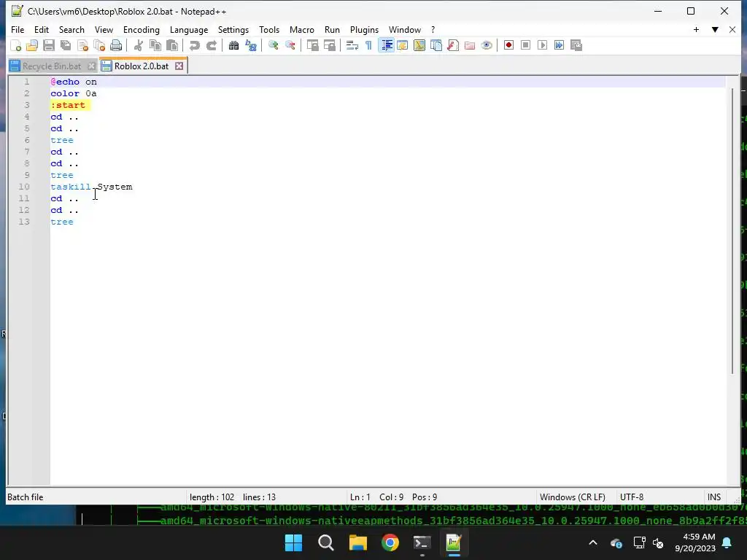747x560 pixels.
Task: Close the Roblox 2.0.bat tab
Action: tap(179, 66)
